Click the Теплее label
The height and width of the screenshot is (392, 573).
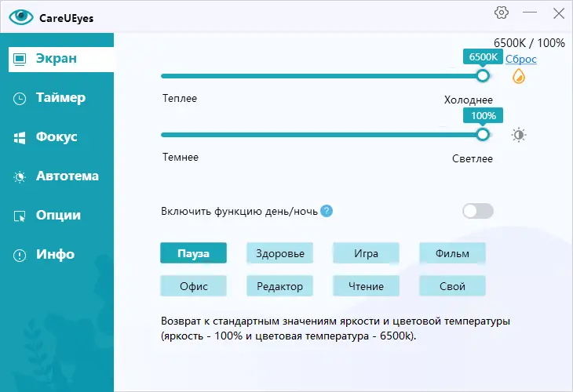click(180, 98)
